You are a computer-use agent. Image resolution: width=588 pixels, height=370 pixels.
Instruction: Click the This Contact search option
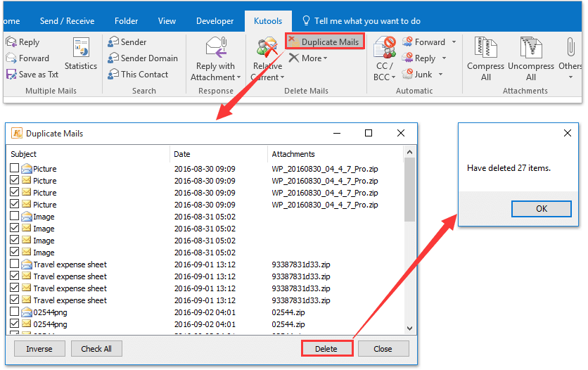coord(113,75)
